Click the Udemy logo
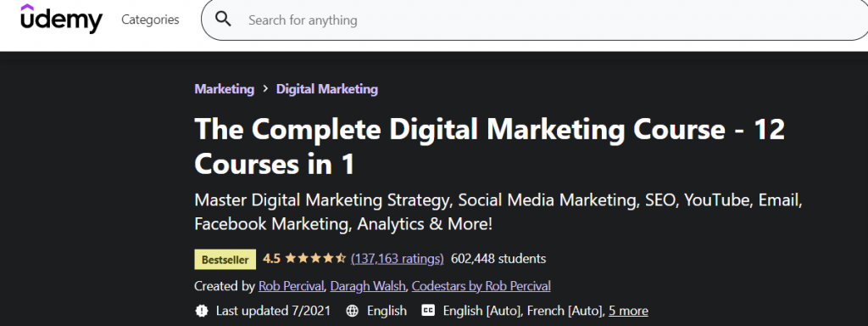The height and width of the screenshot is (326, 868). [x=61, y=20]
